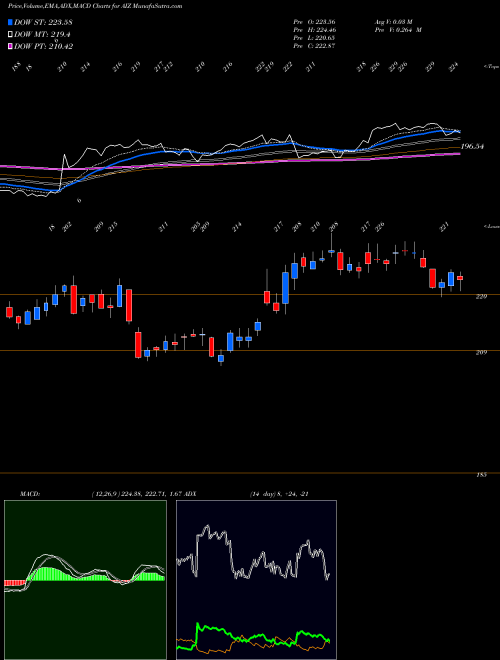Click the 209 price level label
500x660 pixels.
click(x=481, y=352)
